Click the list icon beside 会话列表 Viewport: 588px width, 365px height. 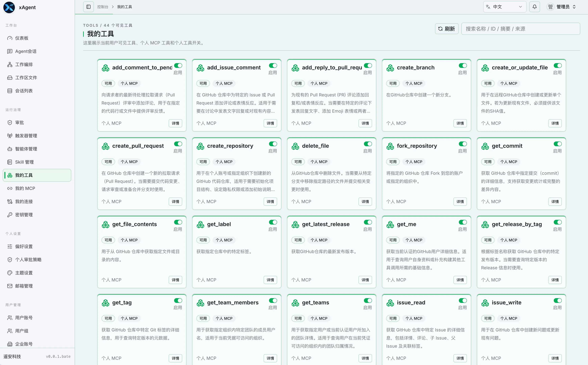pos(10,91)
